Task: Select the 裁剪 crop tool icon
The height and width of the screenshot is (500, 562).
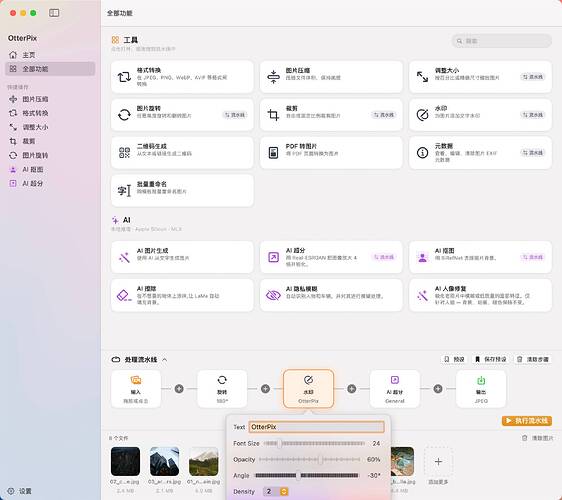Action: pos(273,115)
